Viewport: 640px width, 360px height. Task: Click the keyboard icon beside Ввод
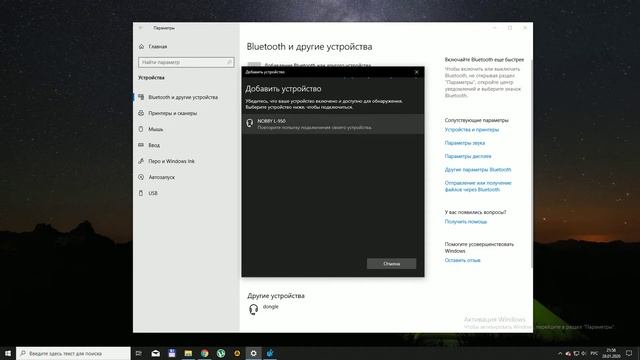[141, 145]
